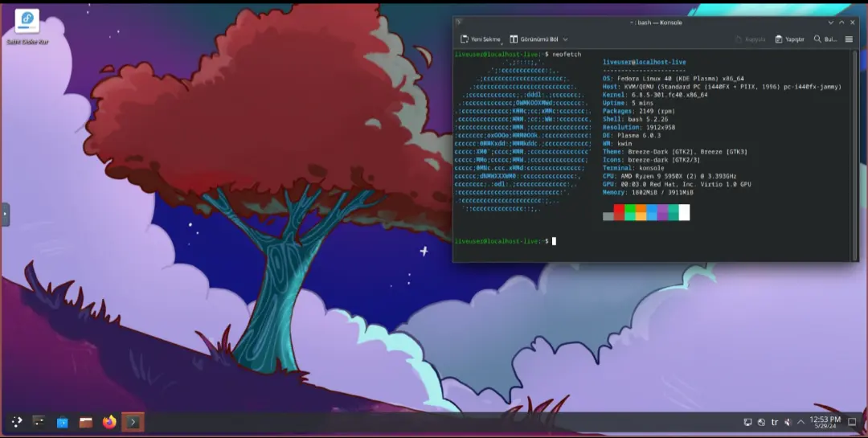Open the Bul search button

[x=825, y=39]
